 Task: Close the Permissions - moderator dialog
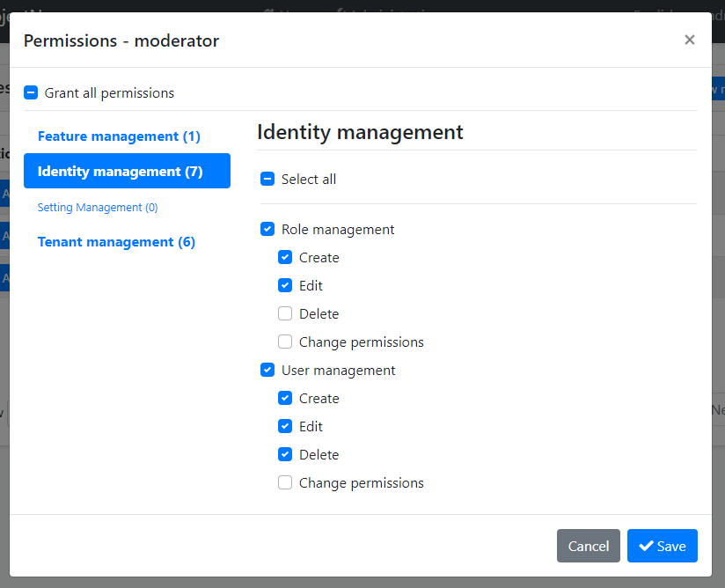pos(690,40)
